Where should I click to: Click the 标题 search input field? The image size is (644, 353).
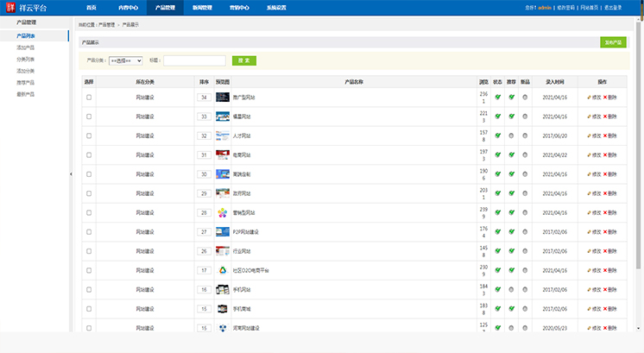tap(194, 61)
